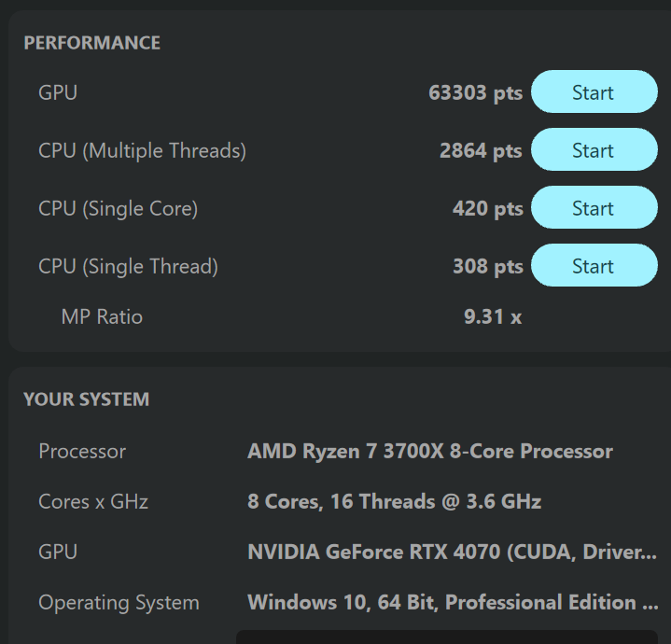This screenshot has height=644, width=671.
Task: Click the CPU (Single Thread) label
Action: tap(128, 267)
